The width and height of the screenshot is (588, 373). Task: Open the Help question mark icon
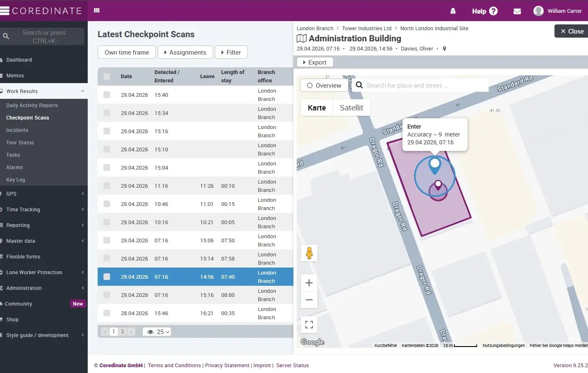click(493, 11)
